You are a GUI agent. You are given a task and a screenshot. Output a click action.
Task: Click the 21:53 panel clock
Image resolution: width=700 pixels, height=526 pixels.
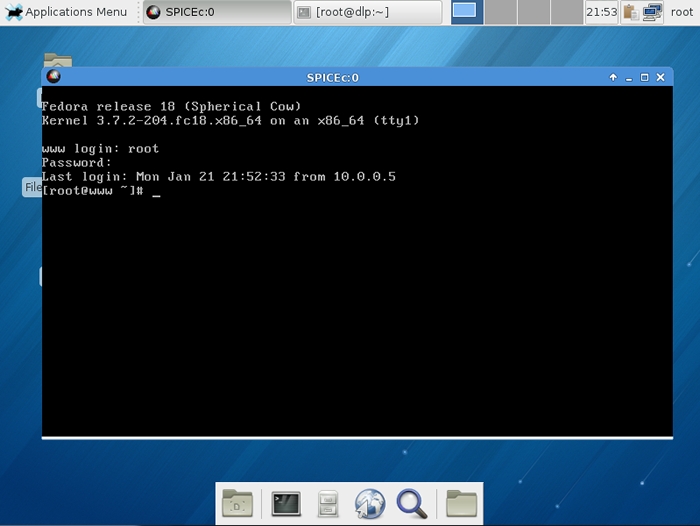[601, 12]
